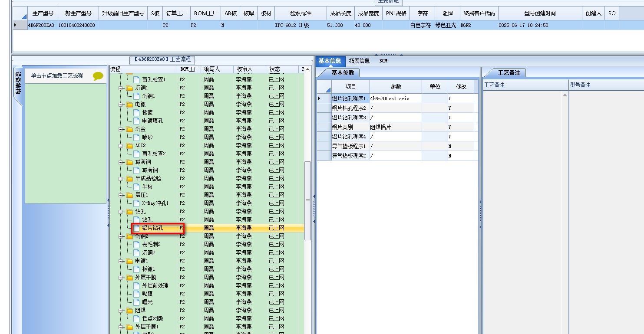Image resolution: width=644 pixels, height=334 pixels.
Task: Click the 编写人 column header in tree
Action: pyautogui.click(x=216, y=69)
